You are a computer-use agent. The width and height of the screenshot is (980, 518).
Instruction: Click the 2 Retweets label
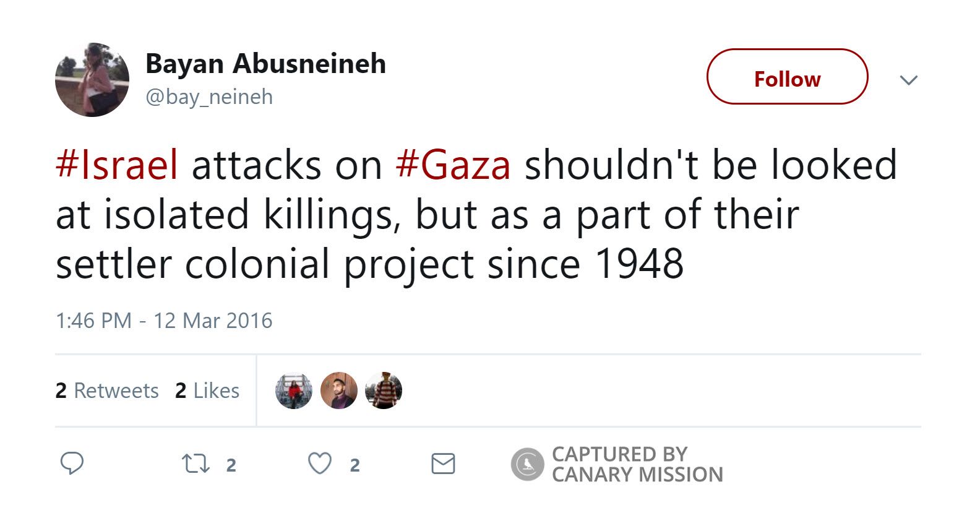click(108, 391)
